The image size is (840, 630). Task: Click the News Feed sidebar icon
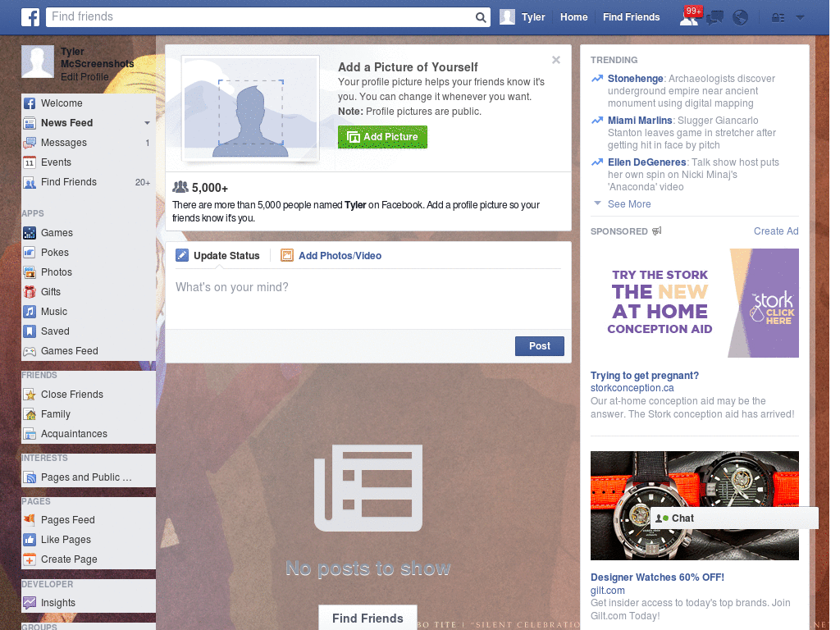tap(30, 123)
